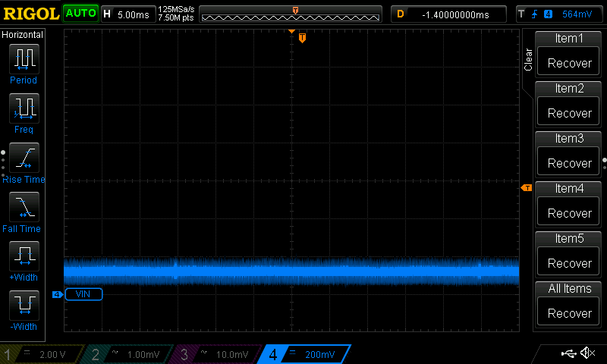The width and height of the screenshot is (607, 364).
Task: Click the trigger level 564mV readout
Action: click(x=577, y=14)
